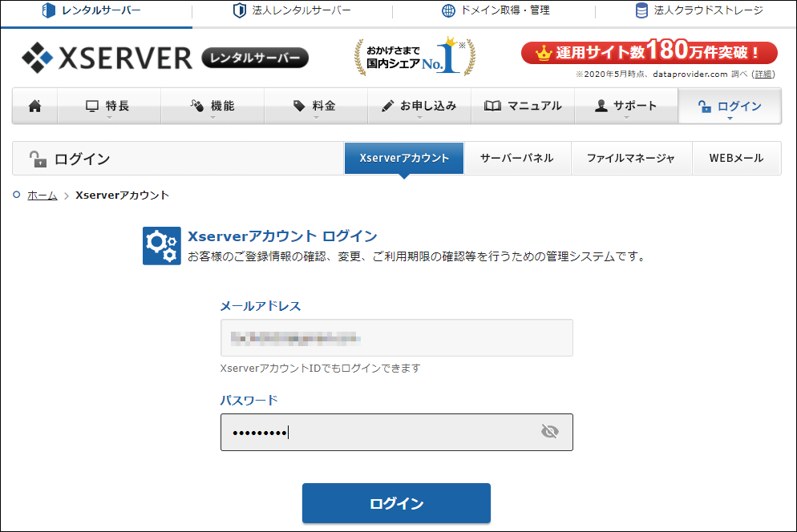Go to the home icon in navigation bar
The image size is (797, 532).
coord(35,106)
